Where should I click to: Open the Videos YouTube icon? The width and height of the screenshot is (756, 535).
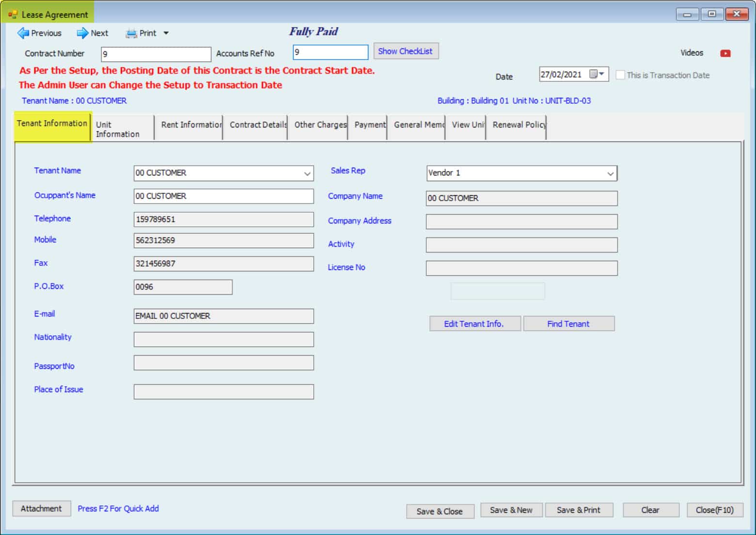click(725, 53)
